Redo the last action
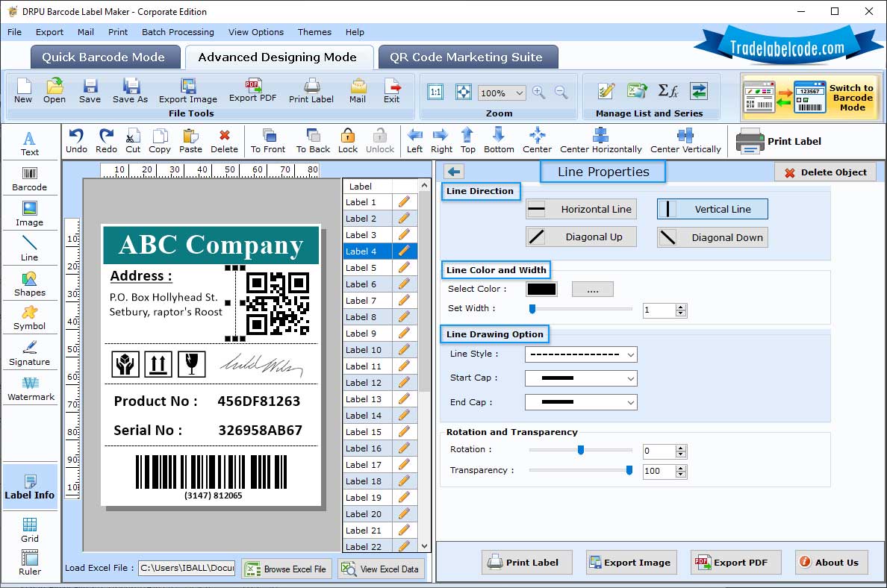The height and width of the screenshot is (588, 887). [x=106, y=141]
